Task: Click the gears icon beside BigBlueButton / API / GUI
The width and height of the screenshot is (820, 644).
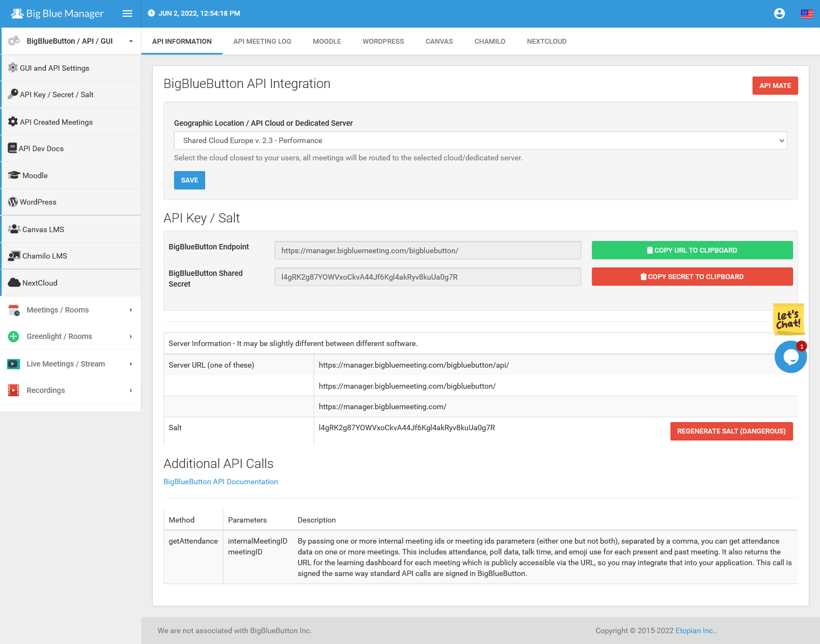Action: [13, 41]
